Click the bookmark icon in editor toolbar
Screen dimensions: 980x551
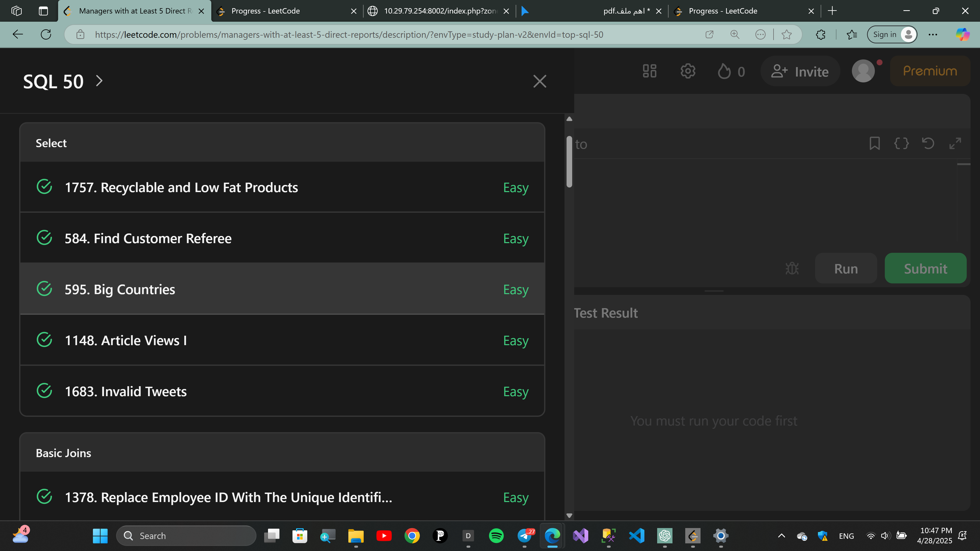point(875,143)
